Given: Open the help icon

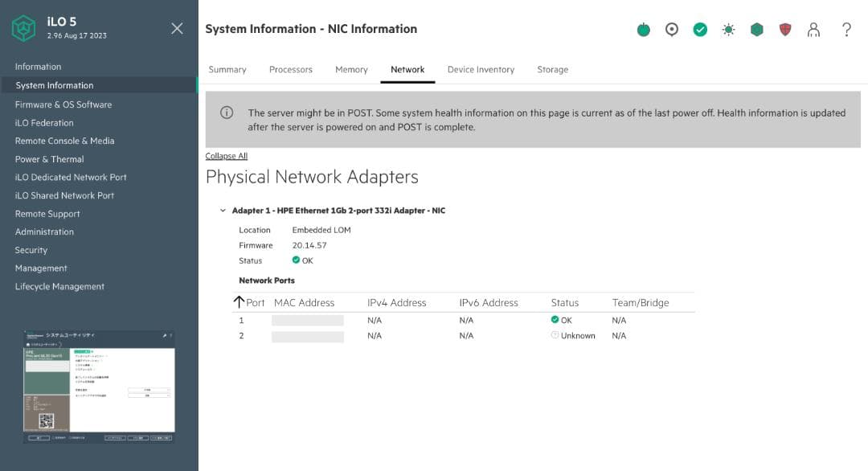Looking at the screenshot, I should [x=846, y=29].
